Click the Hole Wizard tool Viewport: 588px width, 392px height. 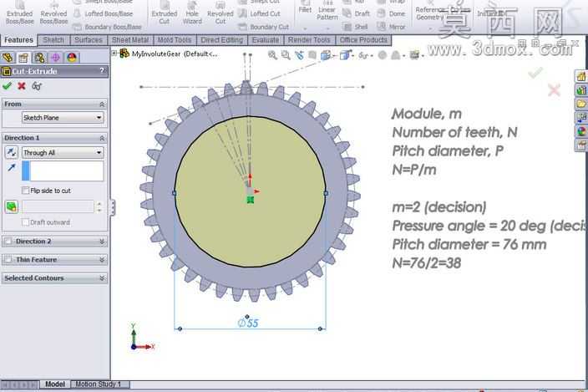coord(192,13)
